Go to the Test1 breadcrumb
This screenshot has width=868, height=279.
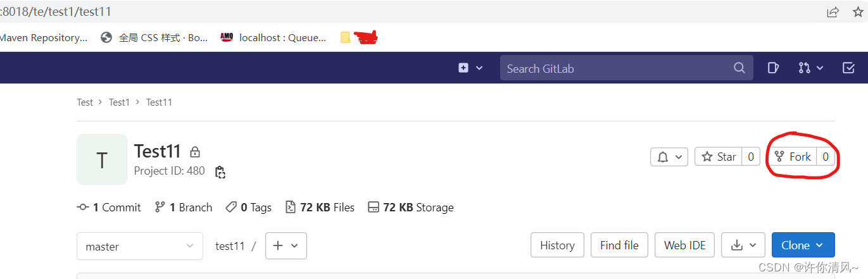tap(119, 102)
